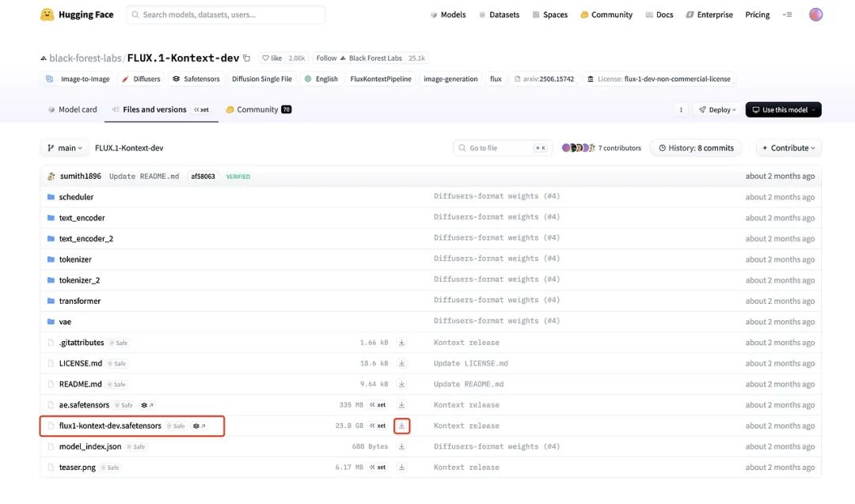
Task: Open the navigation hamburger menu icon
Action: [787, 15]
